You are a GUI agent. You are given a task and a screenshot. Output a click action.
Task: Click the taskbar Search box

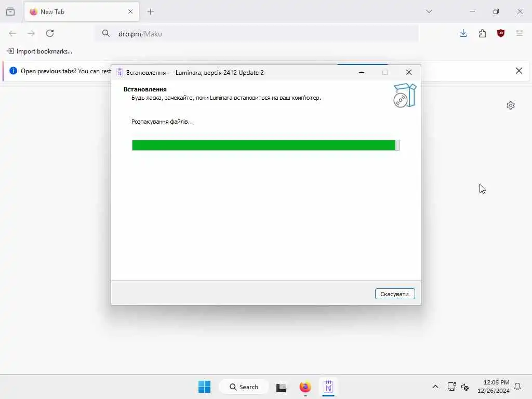click(x=244, y=387)
